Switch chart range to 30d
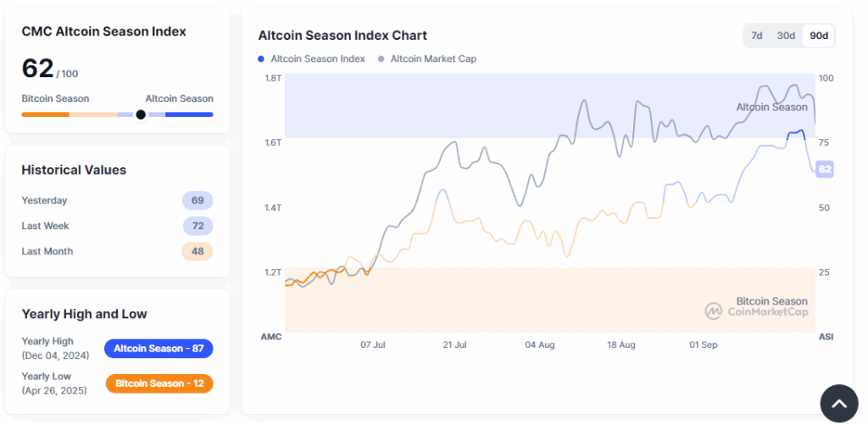This screenshot has width=868, height=425. 786,36
